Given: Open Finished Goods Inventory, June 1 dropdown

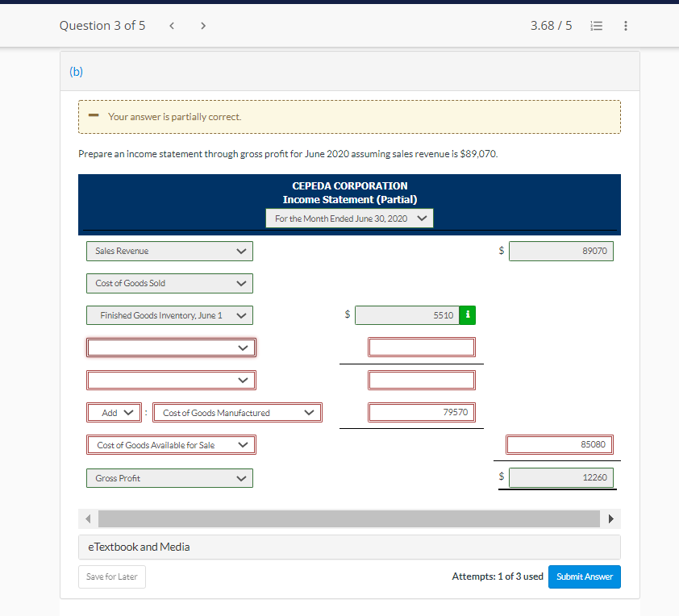Looking at the screenshot, I should pos(169,315).
